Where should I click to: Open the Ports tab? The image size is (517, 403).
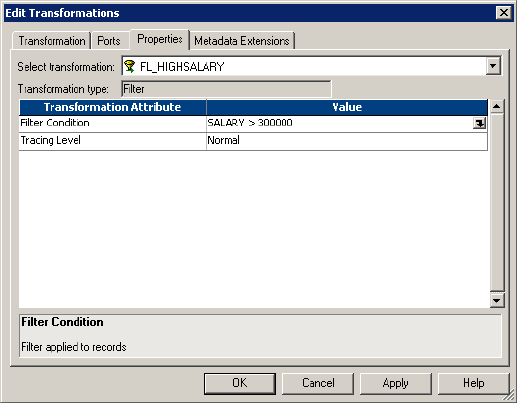109,41
